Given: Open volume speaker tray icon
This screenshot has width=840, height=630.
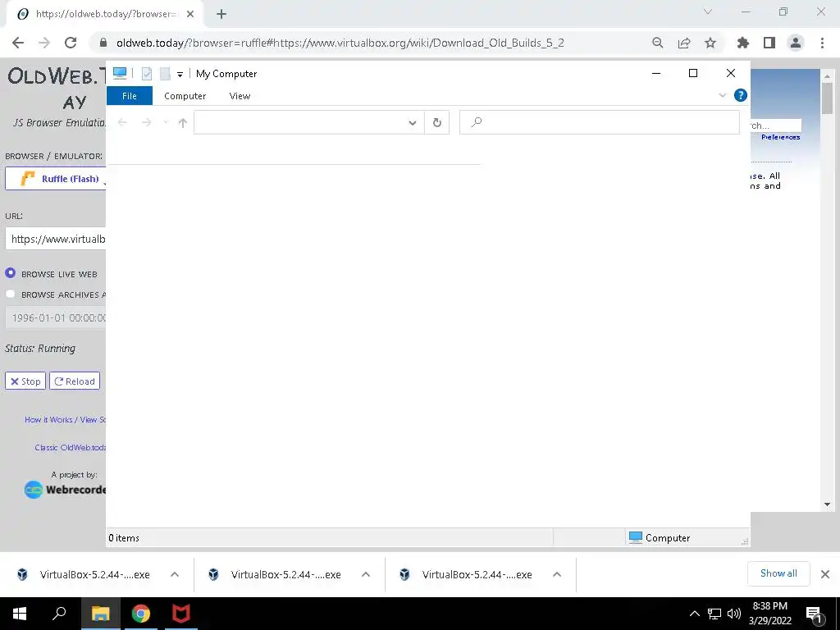Looking at the screenshot, I should click(734, 614).
